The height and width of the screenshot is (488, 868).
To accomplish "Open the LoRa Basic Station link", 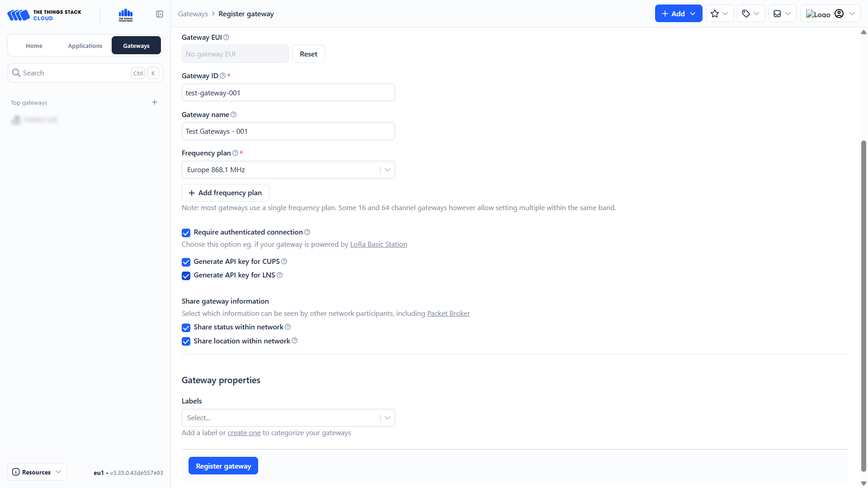I will pyautogui.click(x=378, y=244).
